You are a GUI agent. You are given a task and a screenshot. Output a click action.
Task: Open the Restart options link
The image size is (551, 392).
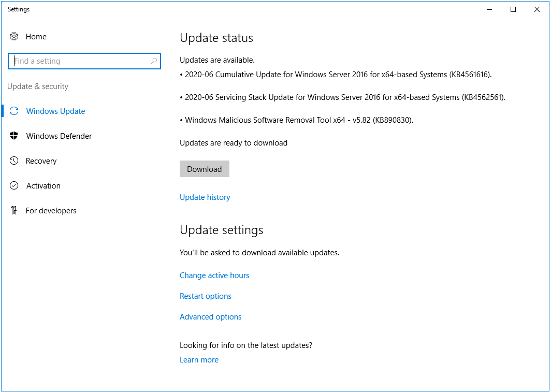205,296
